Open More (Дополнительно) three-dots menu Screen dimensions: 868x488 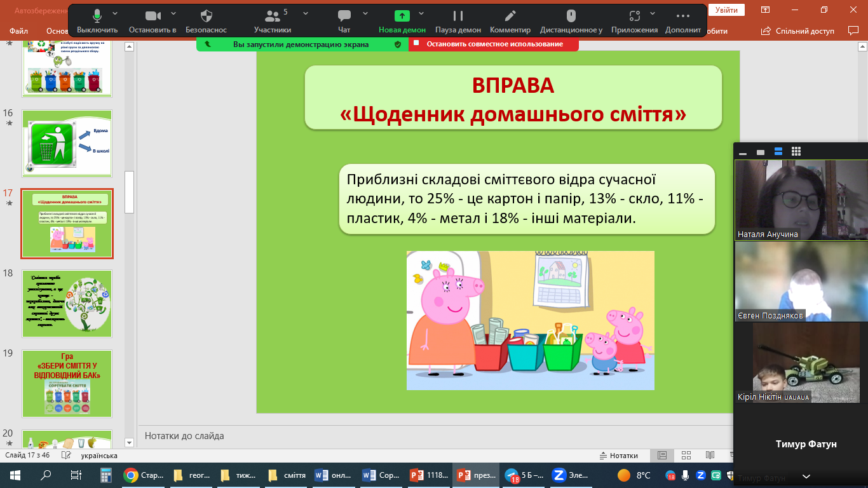coord(683,20)
